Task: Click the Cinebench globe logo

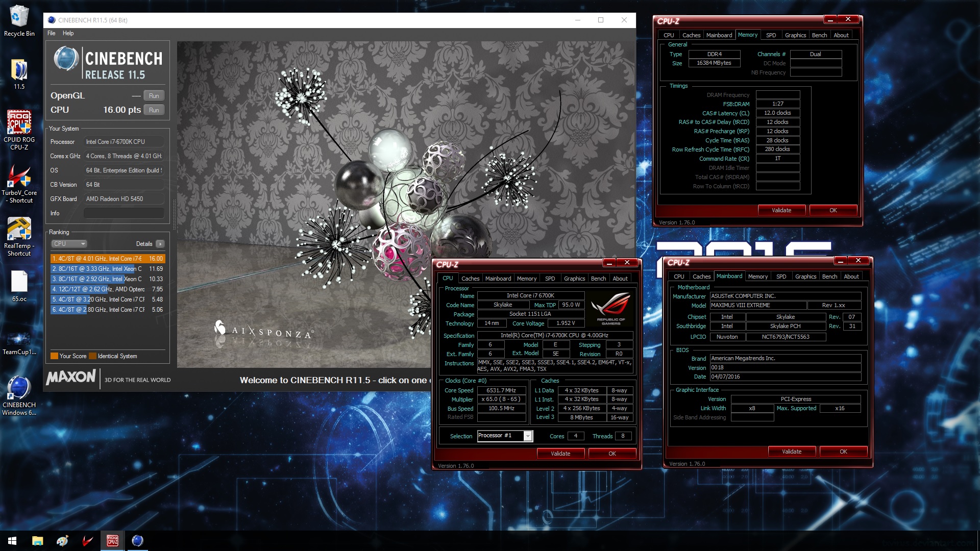Action: pyautogui.click(x=66, y=58)
